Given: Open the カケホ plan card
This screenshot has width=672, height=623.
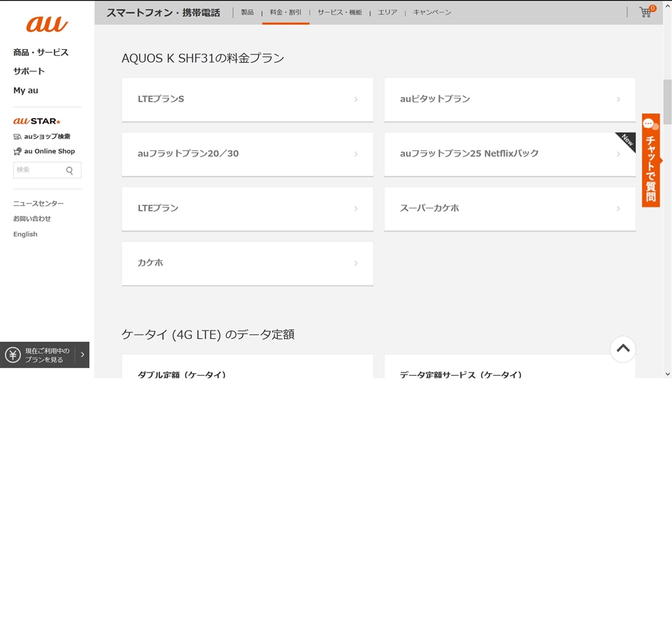Looking at the screenshot, I should point(247,264).
